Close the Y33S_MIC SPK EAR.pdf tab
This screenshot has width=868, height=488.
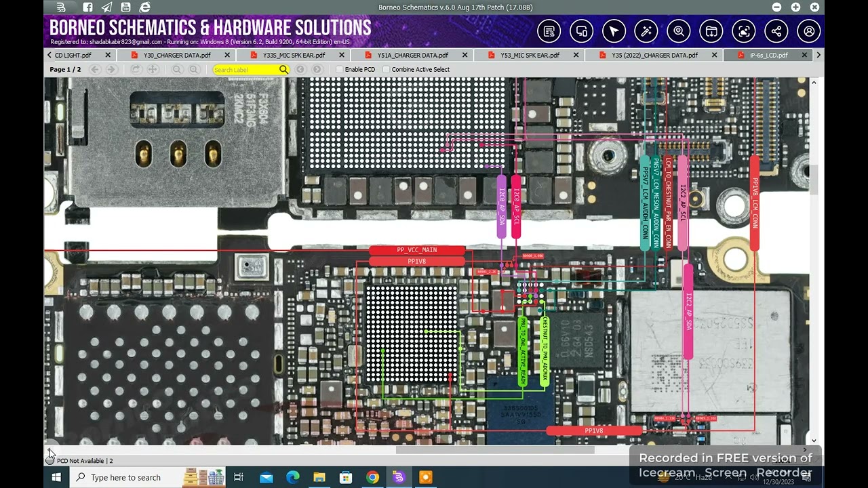[341, 55]
